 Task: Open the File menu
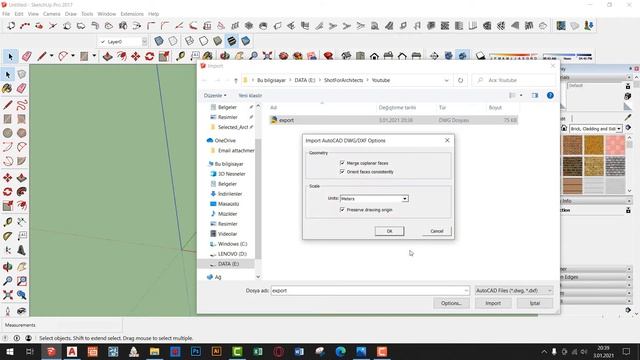pos(6,14)
